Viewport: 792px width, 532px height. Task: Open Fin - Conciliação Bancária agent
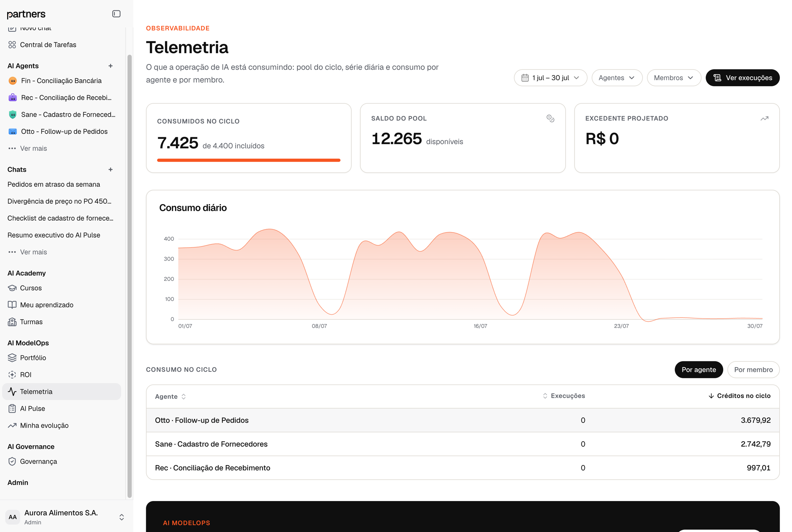[62, 81]
